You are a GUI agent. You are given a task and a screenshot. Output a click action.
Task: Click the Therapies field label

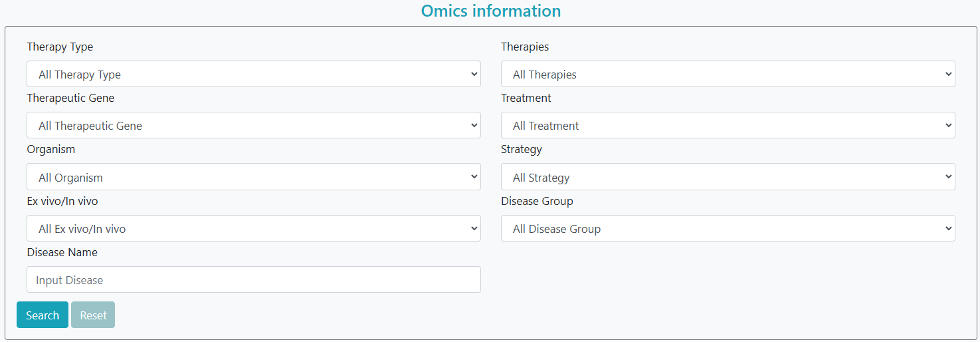tap(525, 47)
